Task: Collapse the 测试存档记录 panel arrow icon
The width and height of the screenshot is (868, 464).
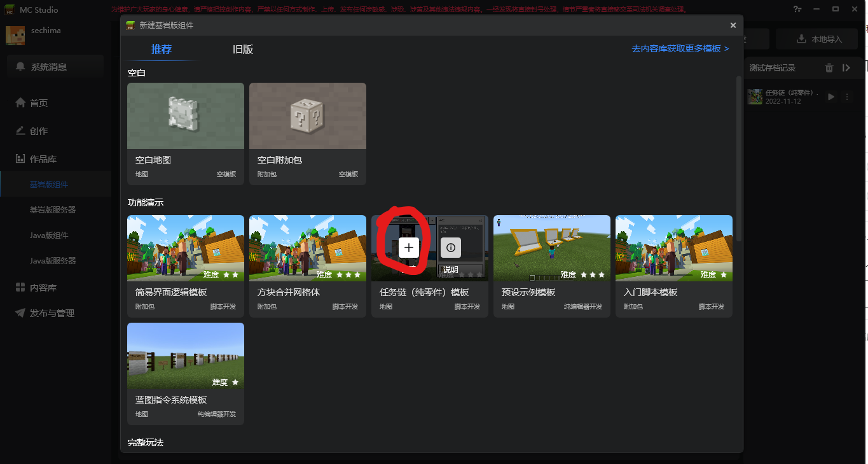Action: pos(846,68)
